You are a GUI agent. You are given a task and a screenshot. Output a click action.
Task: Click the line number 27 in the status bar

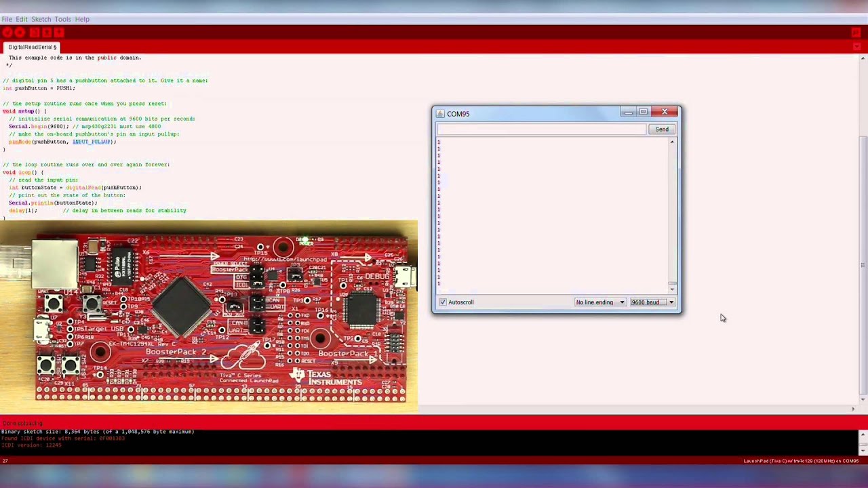[x=5, y=462]
